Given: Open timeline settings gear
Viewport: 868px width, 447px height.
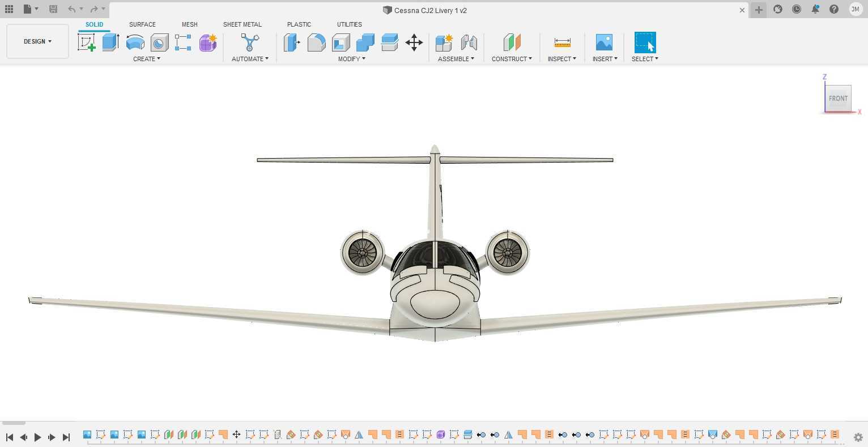Looking at the screenshot, I should pyautogui.click(x=858, y=437).
